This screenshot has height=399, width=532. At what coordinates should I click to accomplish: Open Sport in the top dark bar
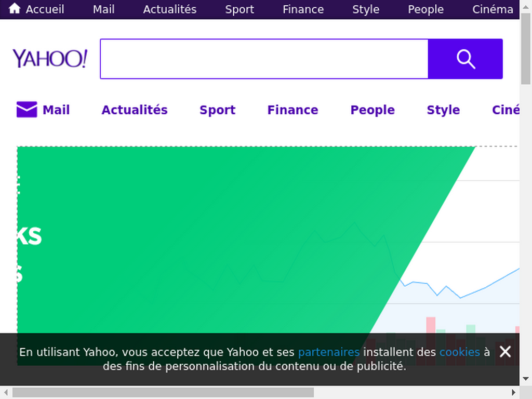click(x=240, y=9)
